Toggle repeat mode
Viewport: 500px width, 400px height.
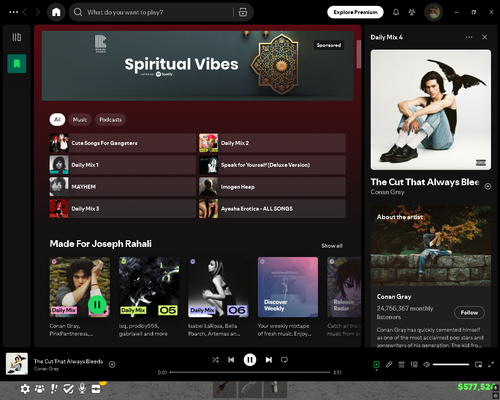coord(284,360)
